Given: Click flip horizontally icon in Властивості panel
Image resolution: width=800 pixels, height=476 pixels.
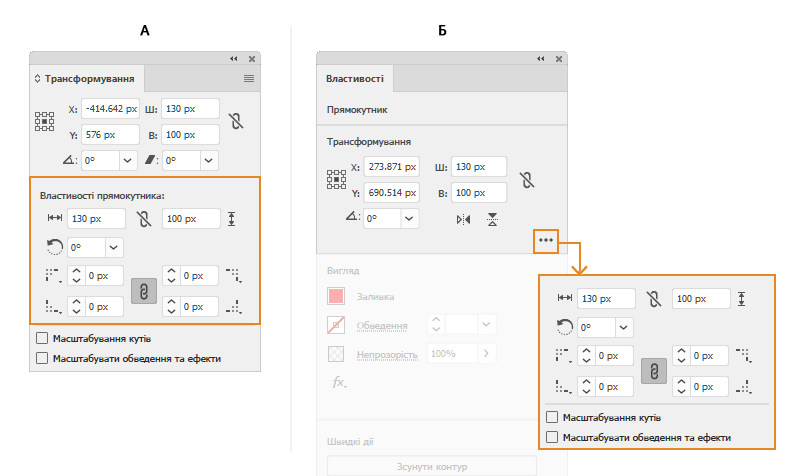Looking at the screenshot, I should (x=463, y=219).
